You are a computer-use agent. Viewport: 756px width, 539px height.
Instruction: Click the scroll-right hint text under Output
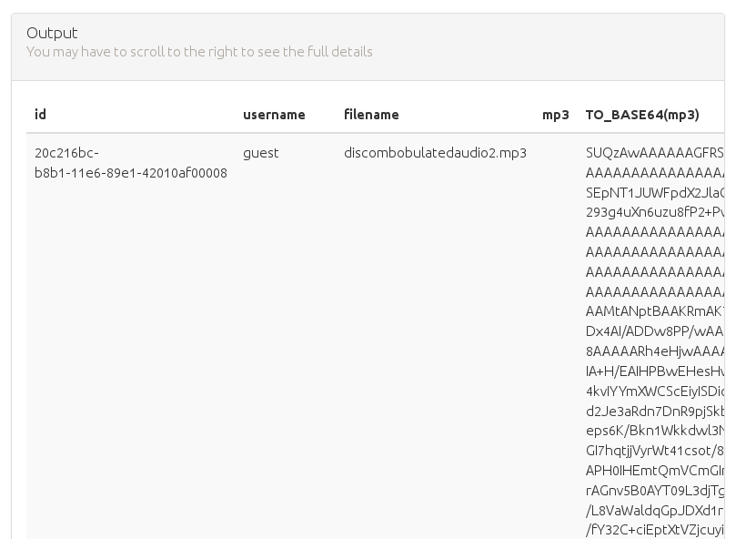pos(199,52)
